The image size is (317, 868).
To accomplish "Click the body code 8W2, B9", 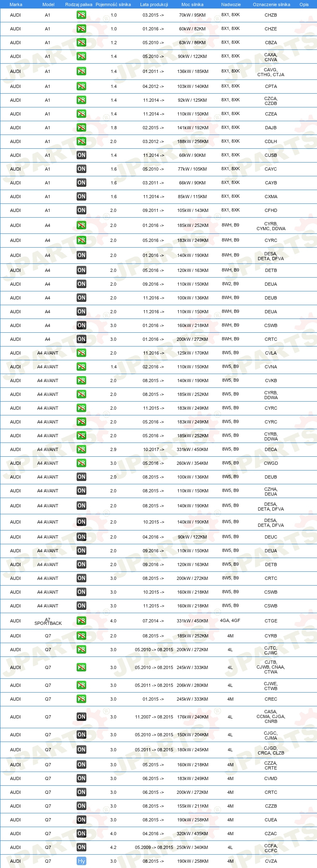I will point(230,284).
